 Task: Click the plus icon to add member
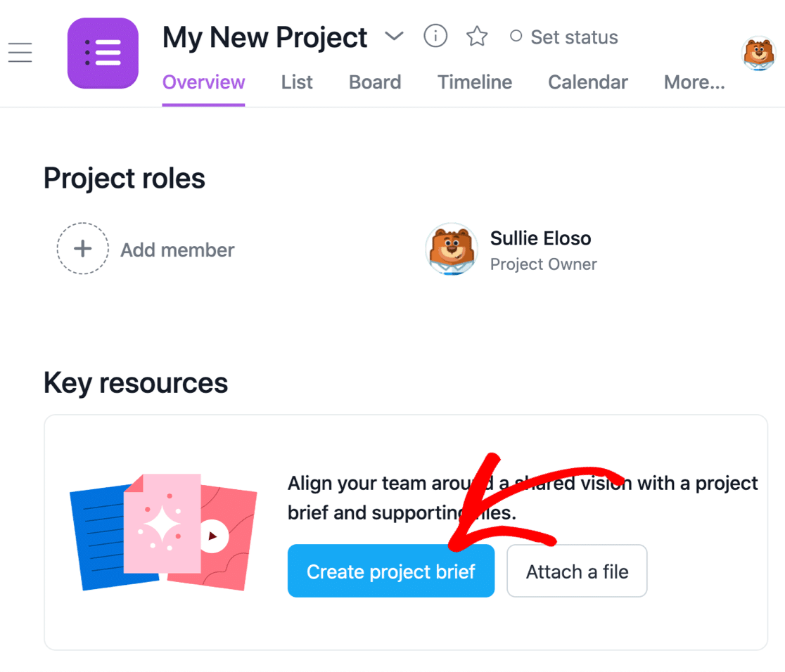pos(83,249)
